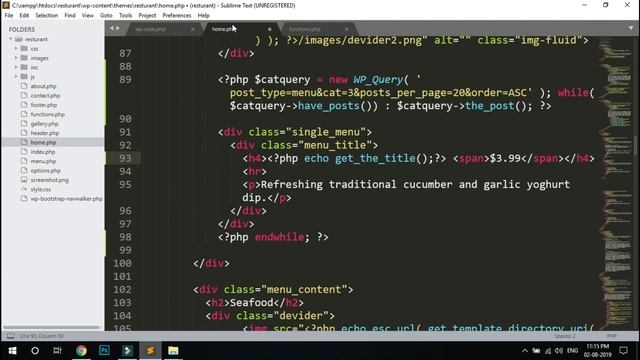Open screenshot.png in the sidebar
640x360 pixels.
(x=49, y=180)
